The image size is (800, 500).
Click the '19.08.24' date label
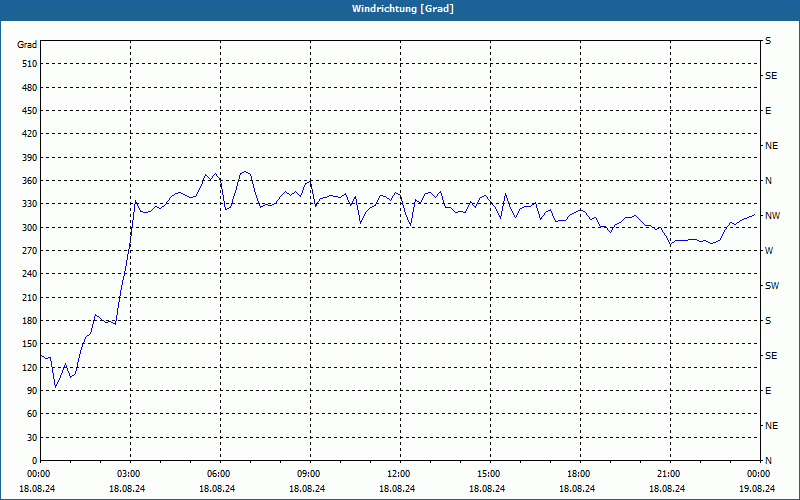point(757,488)
